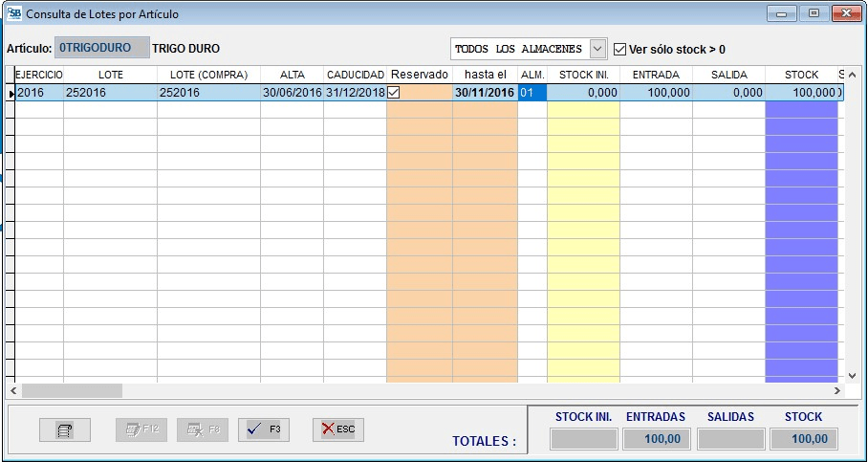Click the SB application icon in title bar
868x462 pixels.
tap(13, 14)
